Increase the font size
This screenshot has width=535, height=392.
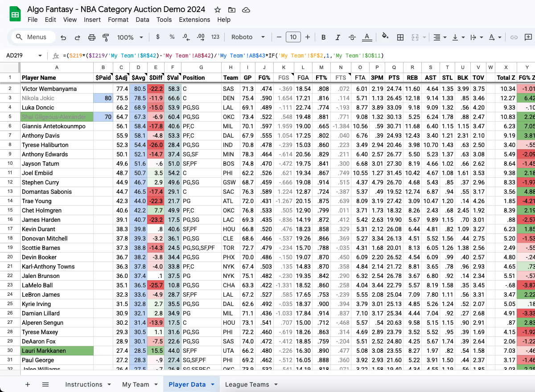coord(307,37)
